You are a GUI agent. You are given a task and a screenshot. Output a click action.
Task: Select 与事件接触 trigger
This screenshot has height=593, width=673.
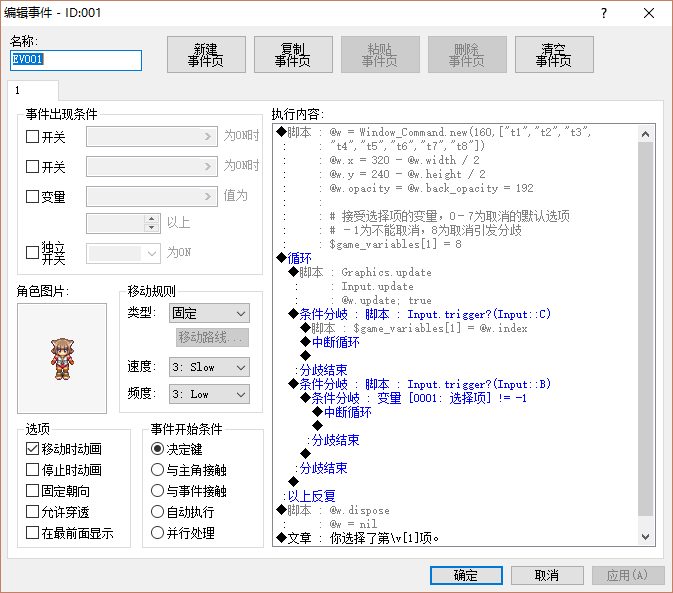click(x=158, y=491)
